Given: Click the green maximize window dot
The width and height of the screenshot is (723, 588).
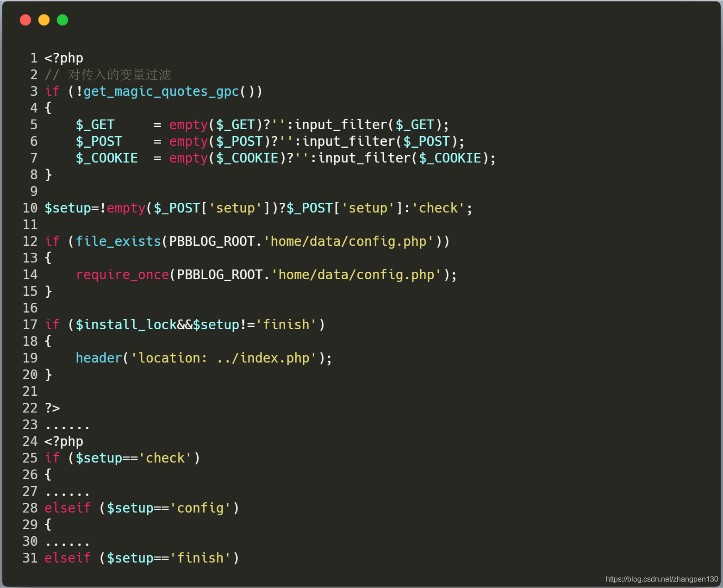Looking at the screenshot, I should tap(62, 20).
